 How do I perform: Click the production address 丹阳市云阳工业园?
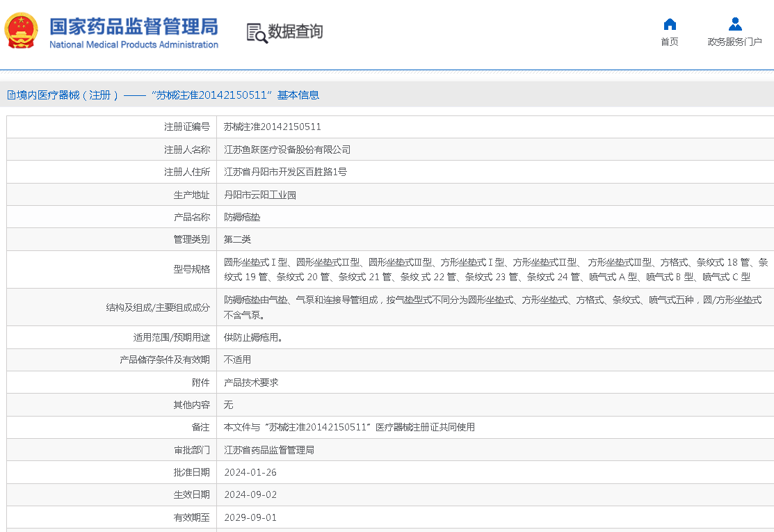point(260,195)
